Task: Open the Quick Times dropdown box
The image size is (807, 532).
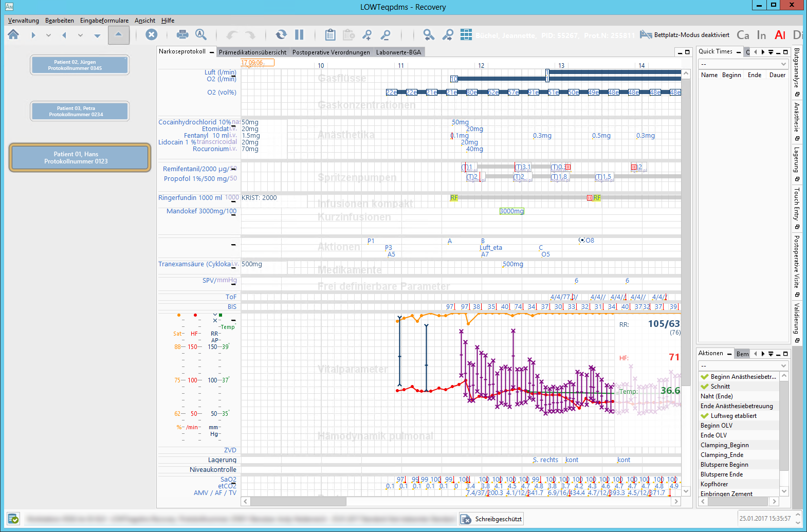Action: click(743, 64)
